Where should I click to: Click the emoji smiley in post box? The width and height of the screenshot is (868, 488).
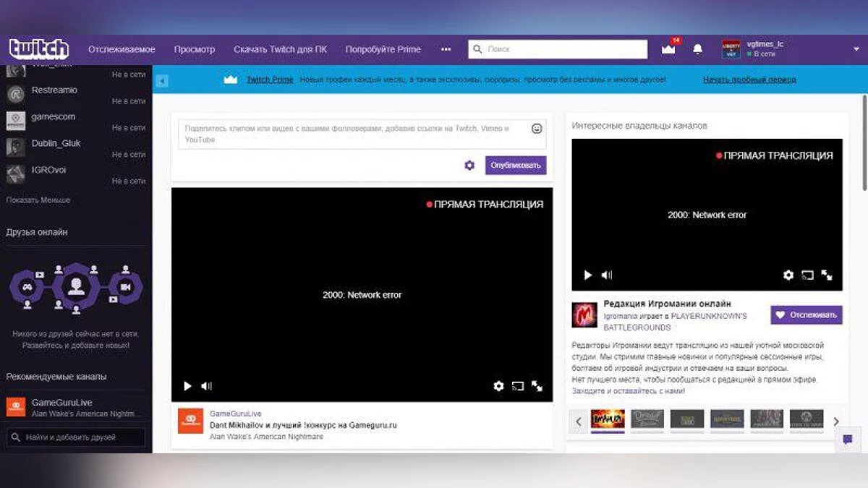537,129
